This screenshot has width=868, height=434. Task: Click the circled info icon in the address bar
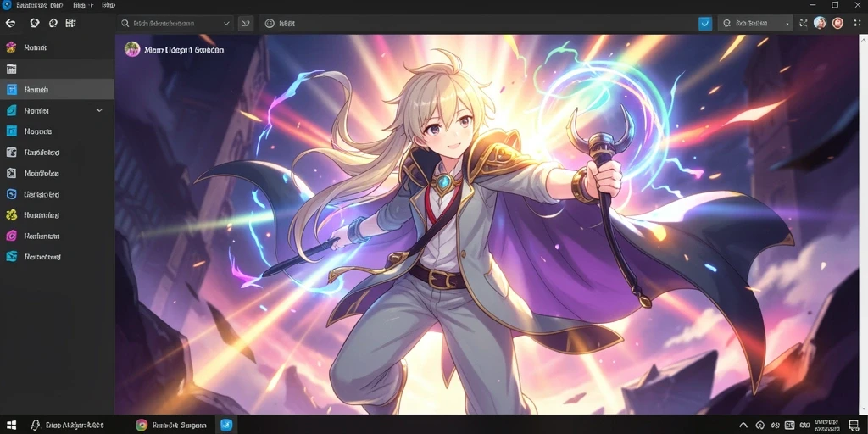pos(270,23)
